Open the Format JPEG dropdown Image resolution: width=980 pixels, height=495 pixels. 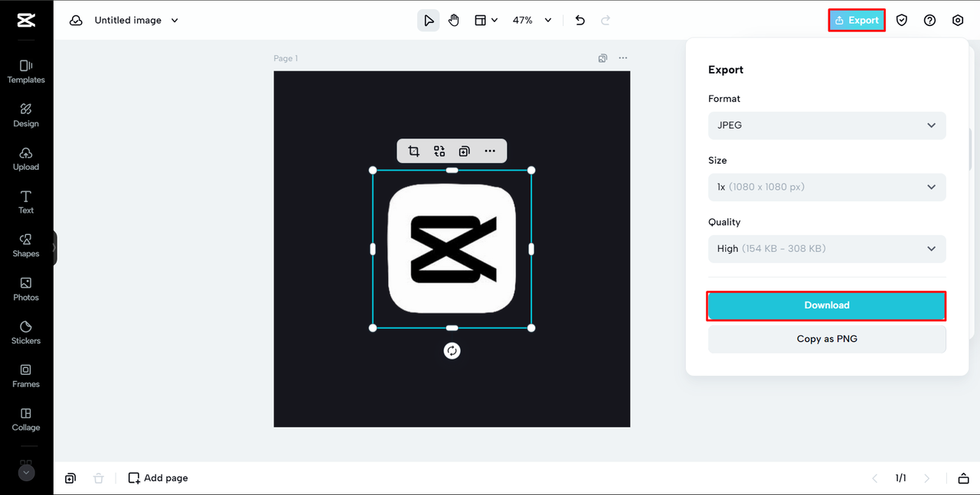point(827,125)
